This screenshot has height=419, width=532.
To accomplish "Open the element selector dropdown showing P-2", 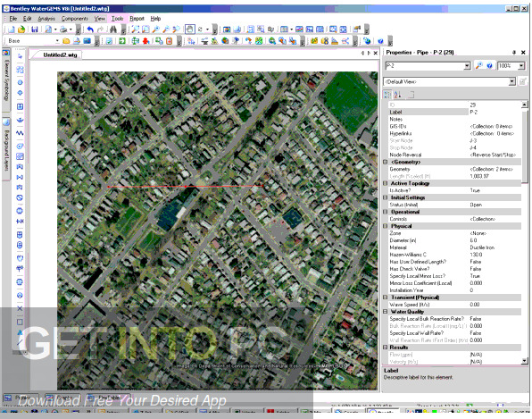I will 467,66.
